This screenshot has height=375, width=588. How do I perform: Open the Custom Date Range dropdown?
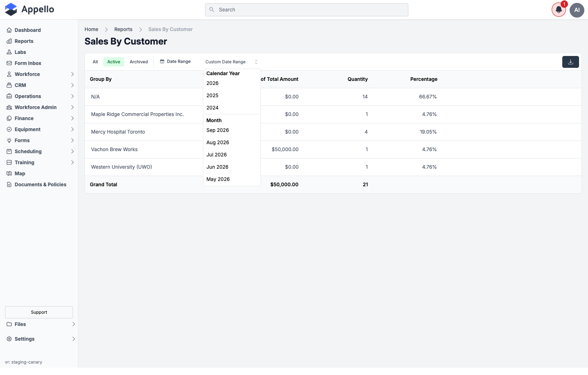[x=232, y=62]
